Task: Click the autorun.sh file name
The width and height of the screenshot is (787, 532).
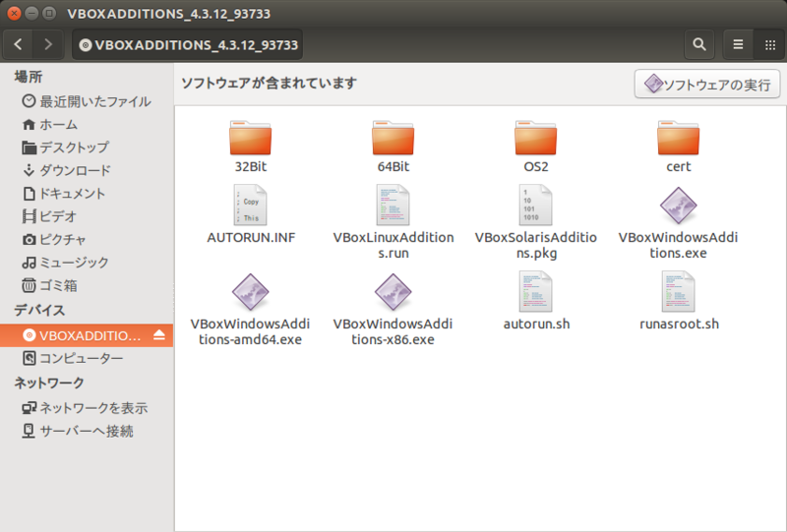Action: point(536,325)
